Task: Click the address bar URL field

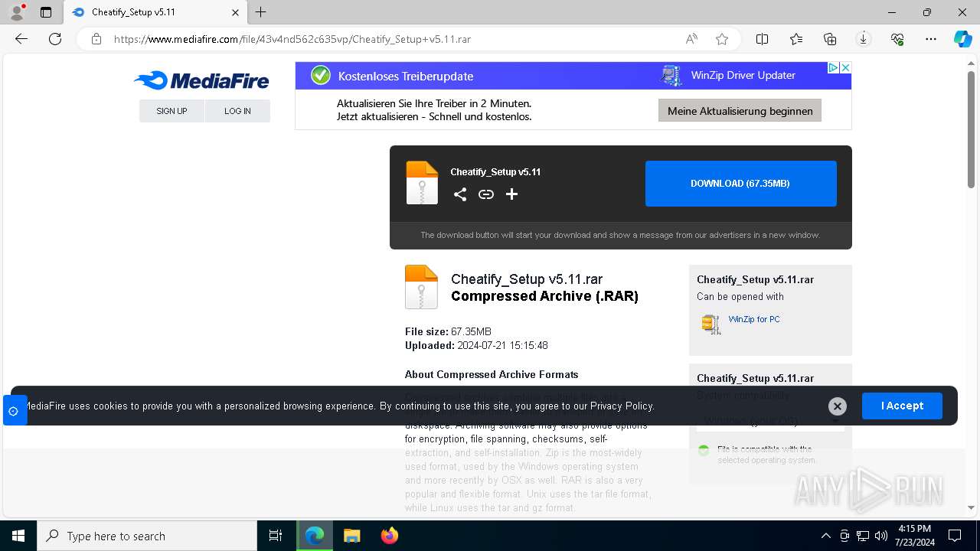Action: [394, 39]
